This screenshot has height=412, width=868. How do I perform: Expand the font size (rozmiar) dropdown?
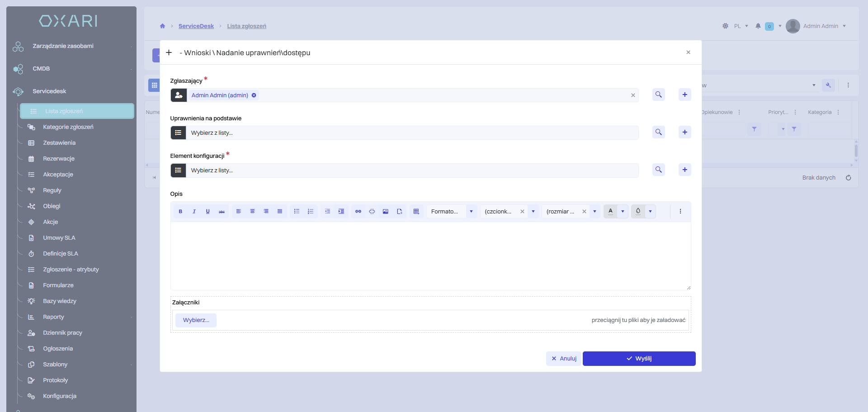pyautogui.click(x=595, y=212)
